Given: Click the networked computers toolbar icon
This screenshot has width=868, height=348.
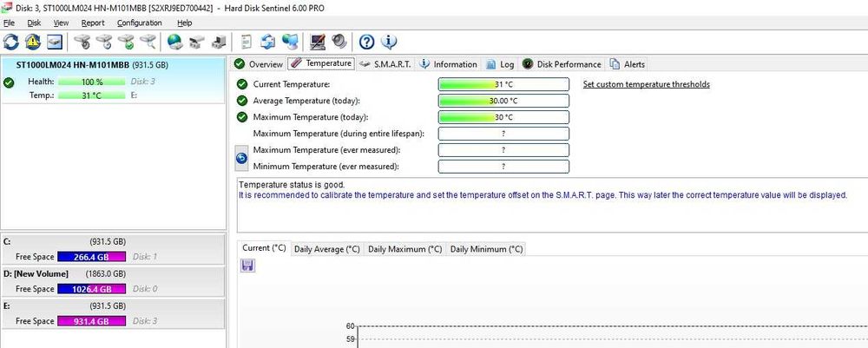Looking at the screenshot, I should click(290, 42).
